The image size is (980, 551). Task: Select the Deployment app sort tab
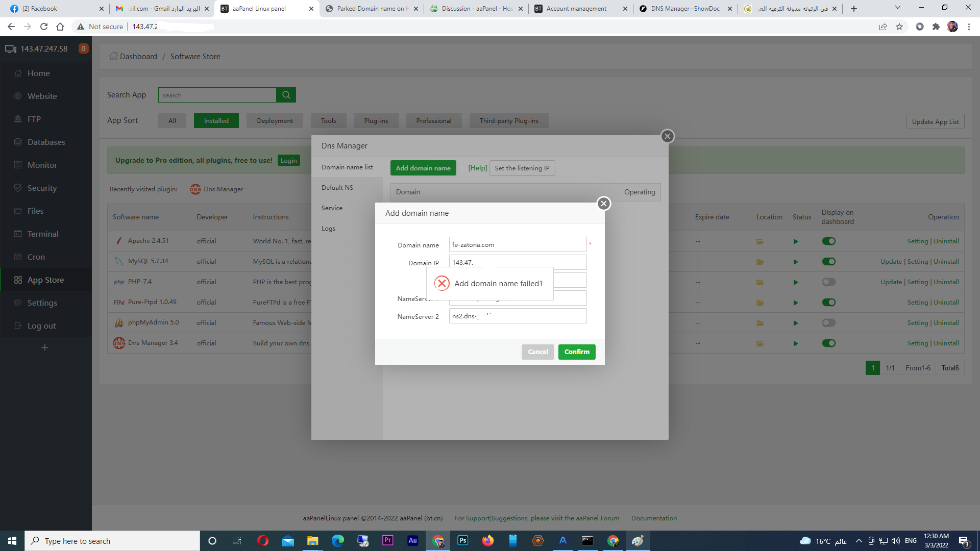click(275, 121)
